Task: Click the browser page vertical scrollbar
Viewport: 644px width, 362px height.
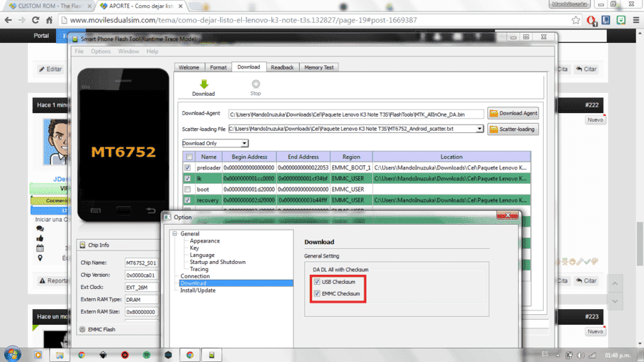Action: [640, 244]
